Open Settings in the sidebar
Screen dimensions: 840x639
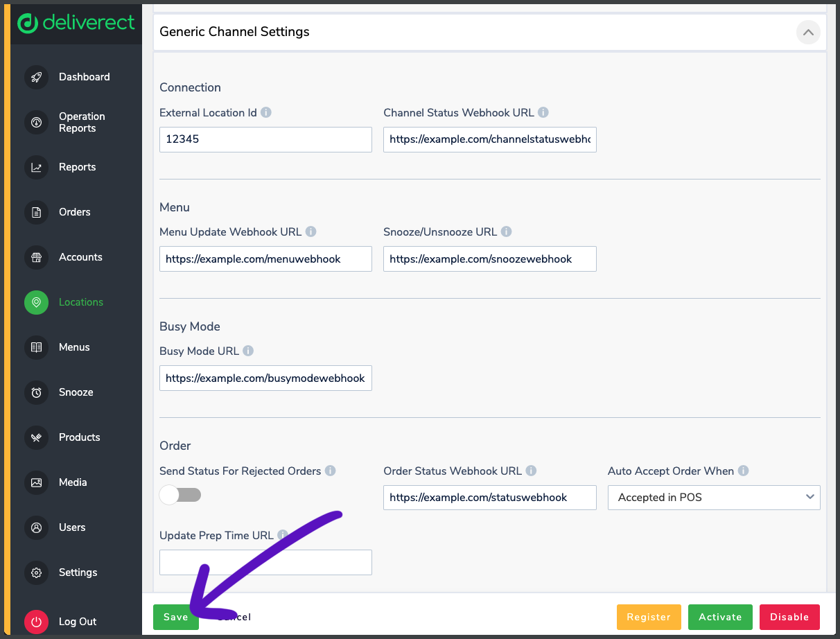[x=78, y=572]
